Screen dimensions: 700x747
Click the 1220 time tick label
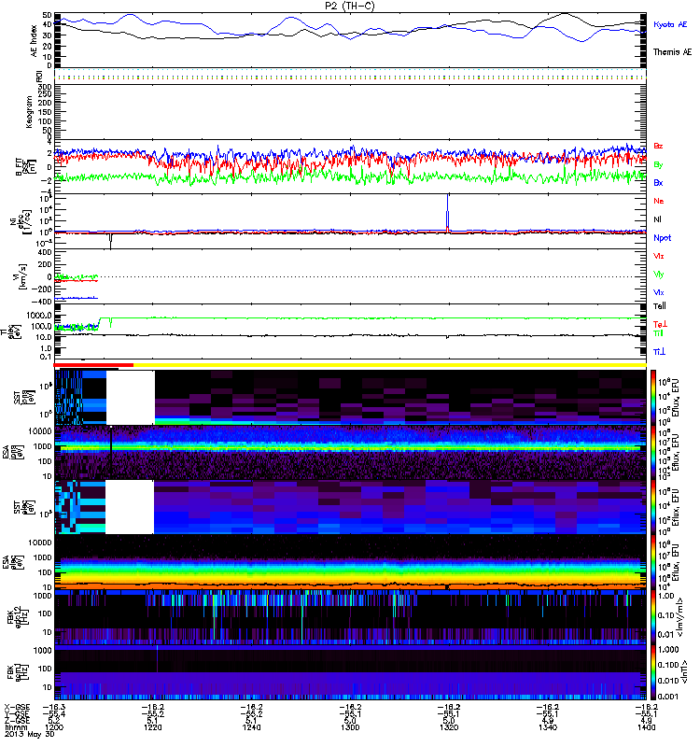click(x=152, y=727)
